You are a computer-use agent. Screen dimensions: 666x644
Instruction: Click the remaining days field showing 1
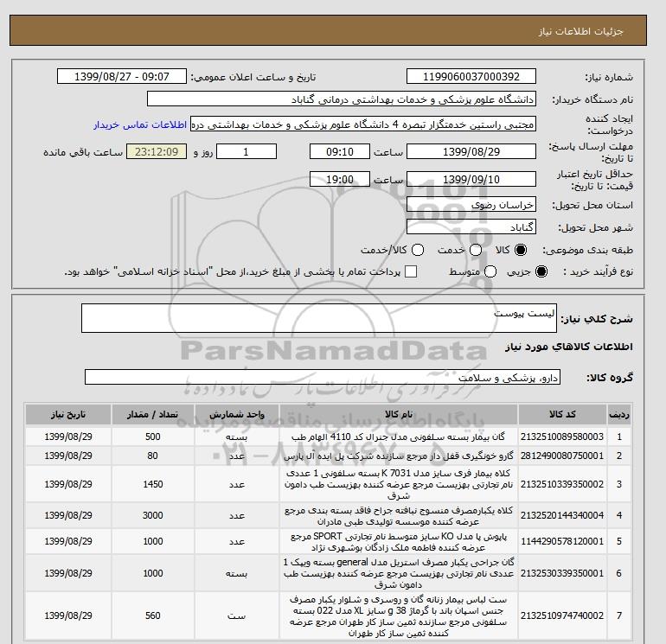[x=247, y=151]
